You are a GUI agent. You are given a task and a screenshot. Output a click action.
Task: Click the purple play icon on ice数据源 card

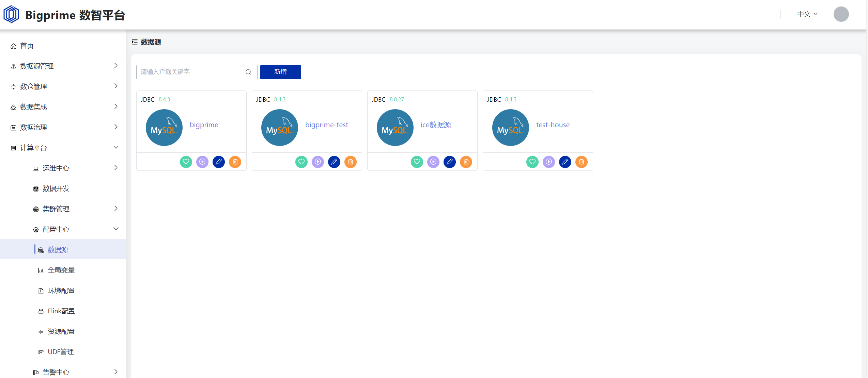pos(433,162)
